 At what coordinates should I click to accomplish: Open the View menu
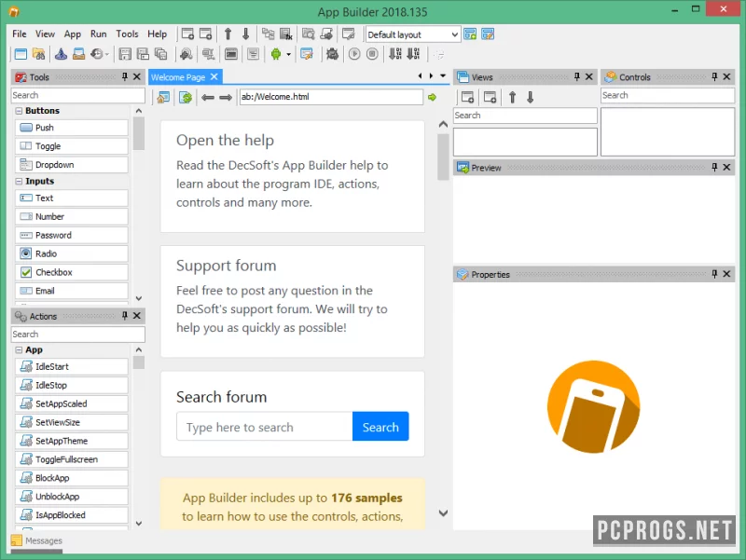tap(45, 34)
